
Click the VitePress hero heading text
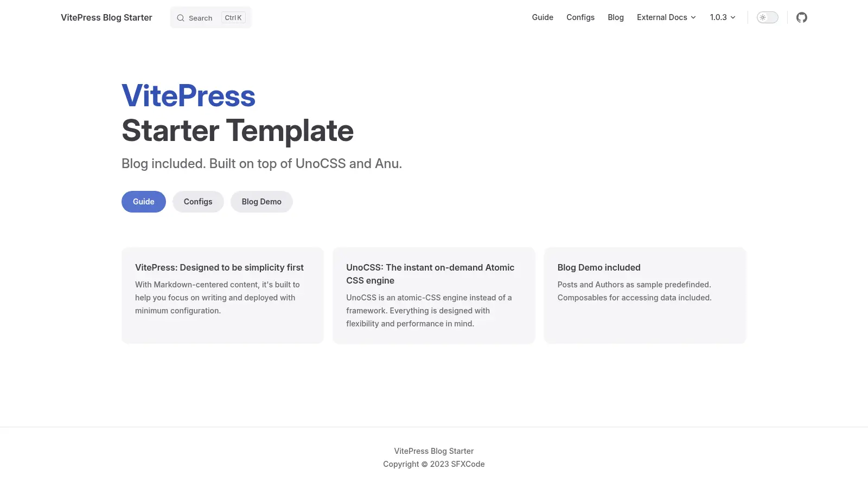(x=188, y=96)
